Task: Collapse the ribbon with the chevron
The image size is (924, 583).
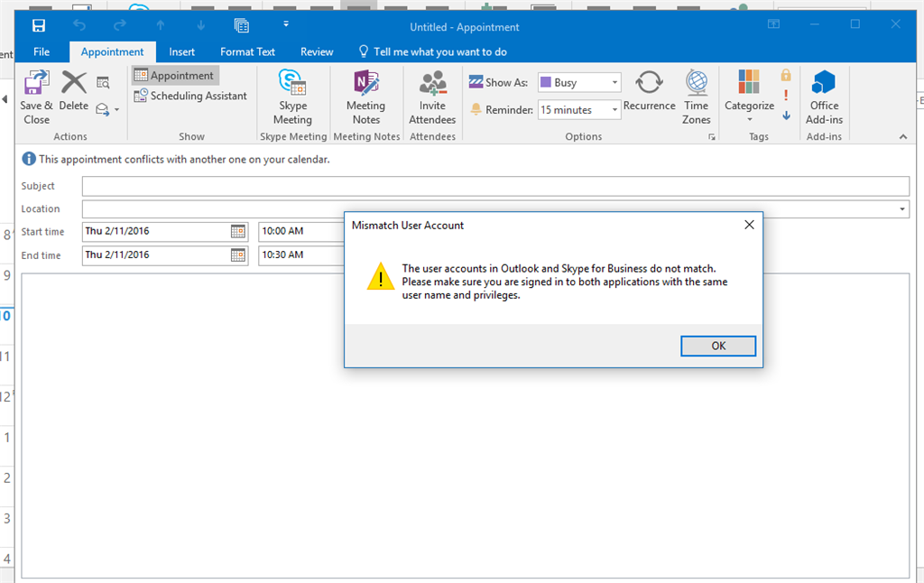Action: 902,137
